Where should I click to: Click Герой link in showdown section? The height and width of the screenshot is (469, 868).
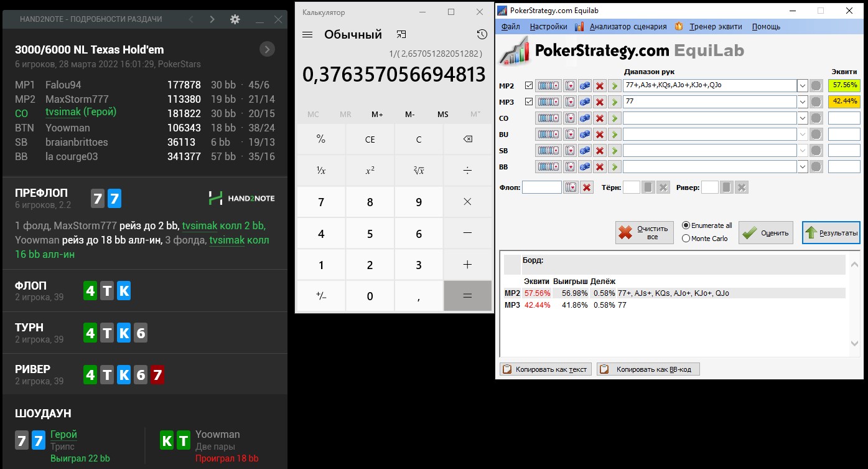pyautogui.click(x=63, y=434)
